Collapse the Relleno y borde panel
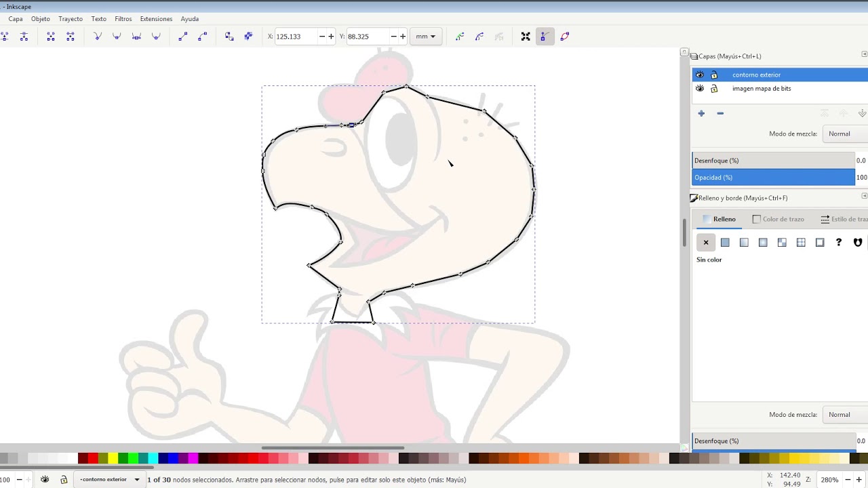 (x=864, y=196)
